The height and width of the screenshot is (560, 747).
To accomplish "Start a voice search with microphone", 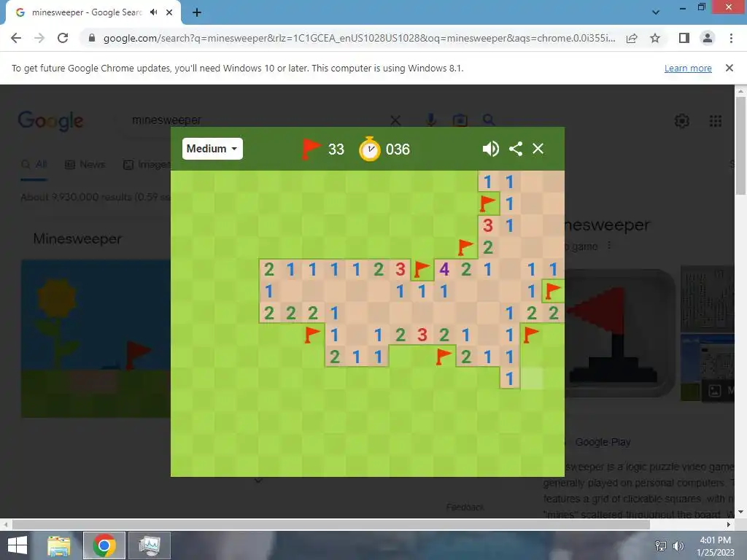I will tap(430, 120).
